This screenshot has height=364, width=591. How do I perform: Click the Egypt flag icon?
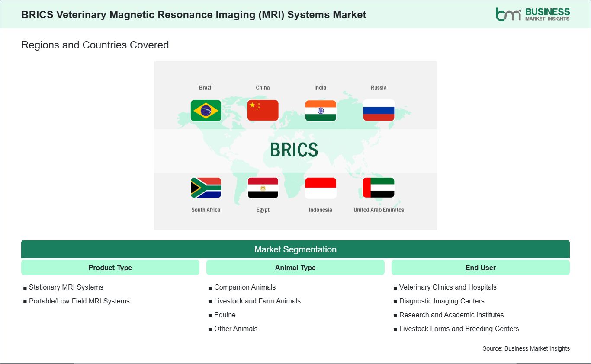click(263, 188)
